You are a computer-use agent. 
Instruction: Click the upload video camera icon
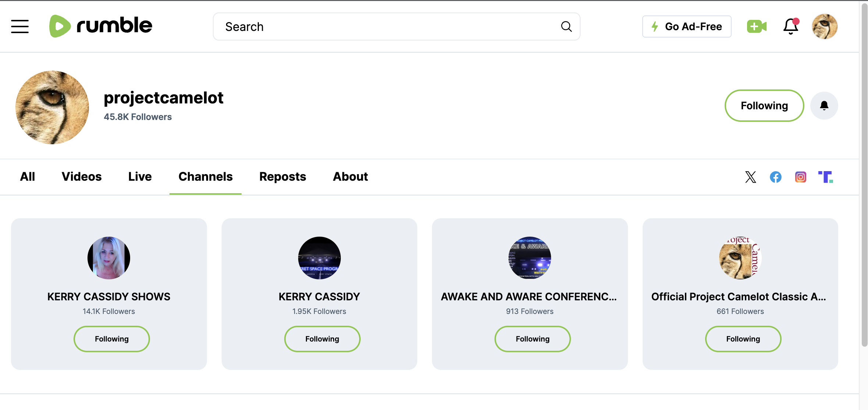[x=757, y=26]
